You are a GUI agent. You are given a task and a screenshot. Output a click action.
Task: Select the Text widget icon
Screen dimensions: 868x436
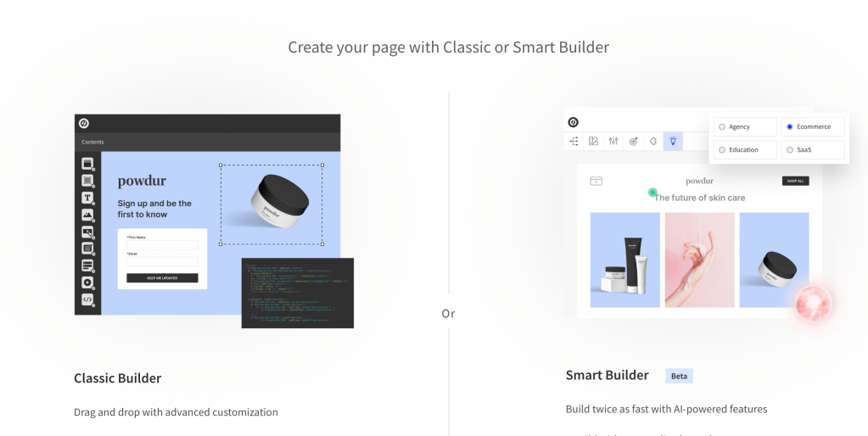tap(87, 198)
